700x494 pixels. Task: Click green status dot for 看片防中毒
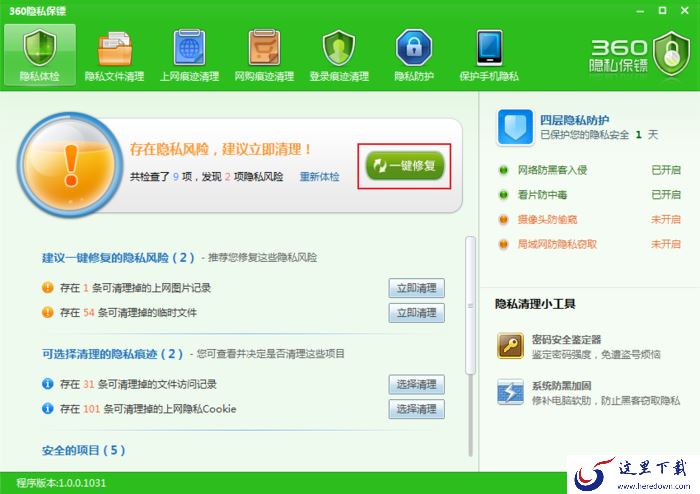504,195
